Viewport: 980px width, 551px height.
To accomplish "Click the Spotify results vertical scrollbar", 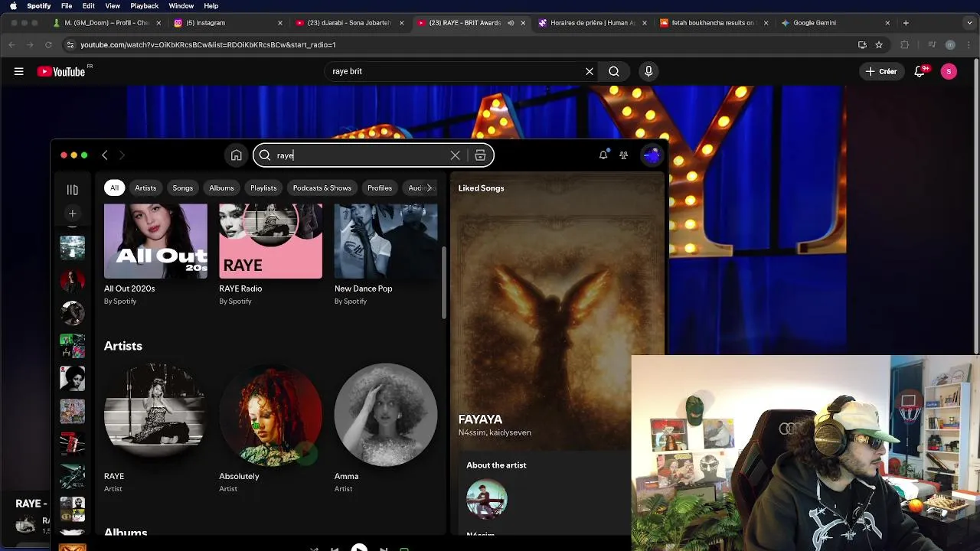I will click(x=443, y=283).
